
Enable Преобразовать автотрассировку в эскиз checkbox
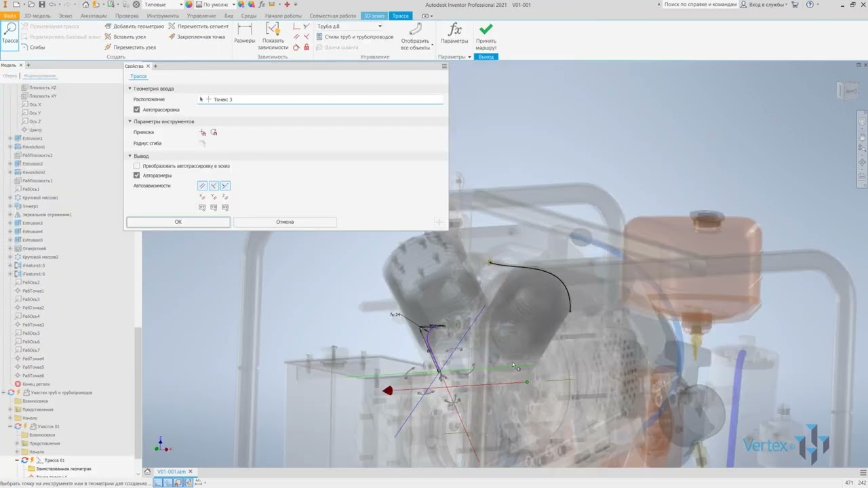tap(137, 166)
